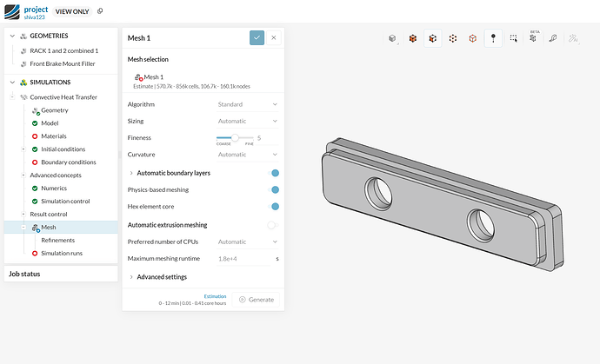Open the magic wand tool
Image resolution: width=600 pixels, height=364 pixels.
click(x=573, y=38)
